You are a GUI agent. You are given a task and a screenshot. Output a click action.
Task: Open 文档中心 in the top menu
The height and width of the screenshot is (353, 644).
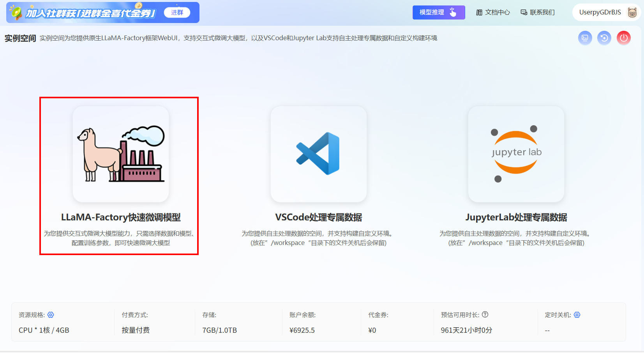(493, 12)
